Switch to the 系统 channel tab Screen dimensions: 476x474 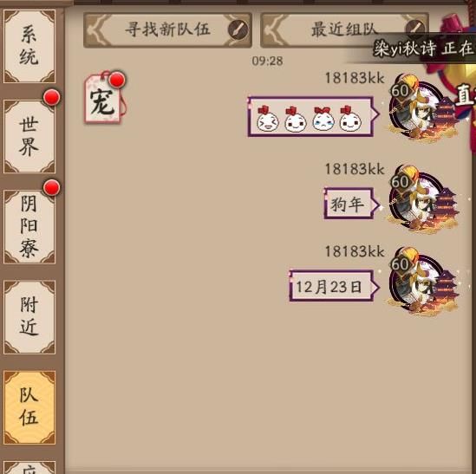[x=29, y=46]
